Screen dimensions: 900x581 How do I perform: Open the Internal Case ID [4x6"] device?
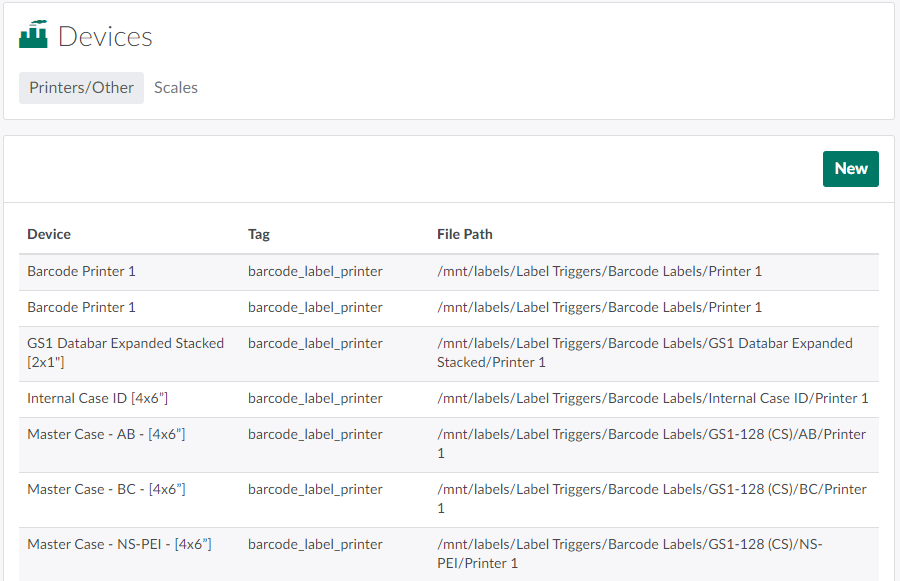coord(97,398)
